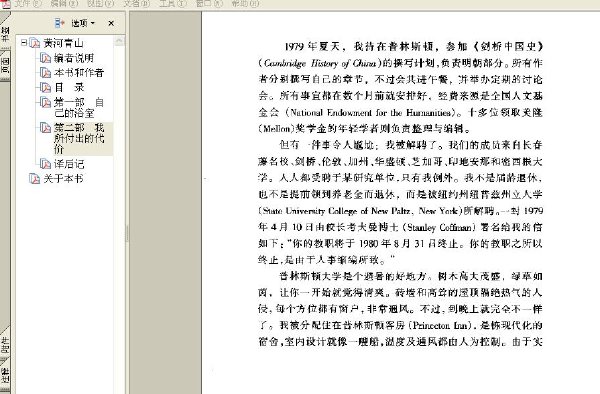600x394 pixels.
Task: Click the expand-current-bookmark icon left of 选项
Action: [59, 23]
